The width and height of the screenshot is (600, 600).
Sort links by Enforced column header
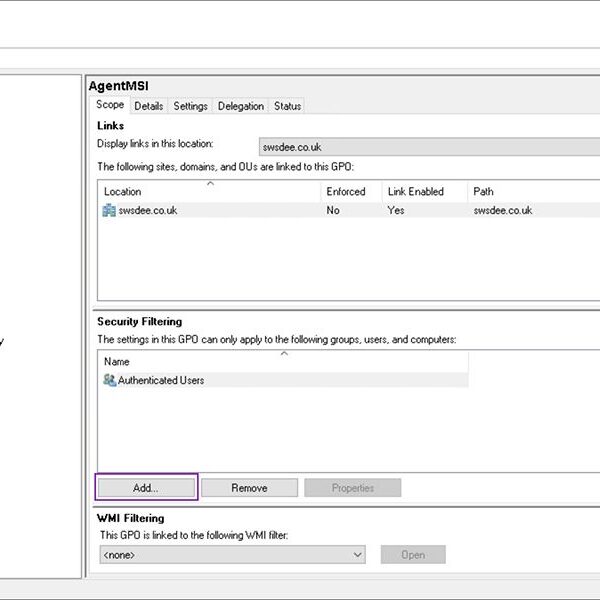(346, 191)
